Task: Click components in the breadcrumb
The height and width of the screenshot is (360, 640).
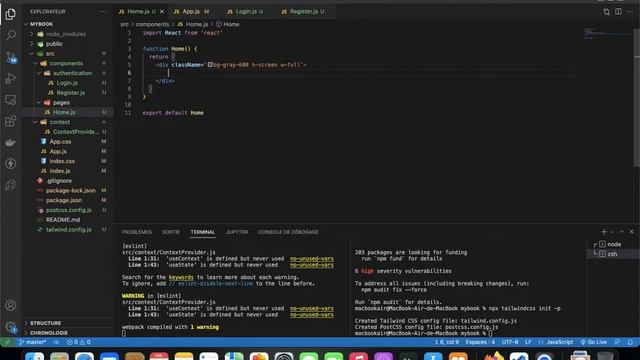Action: point(152,24)
